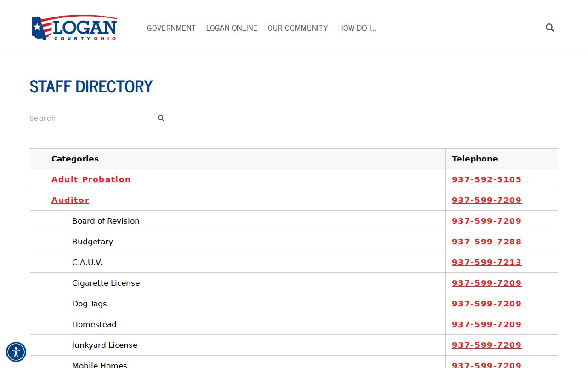This screenshot has height=368, width=588.
Task: Go to Logan County Ohio homepage logo
Action: click(74, 28)
